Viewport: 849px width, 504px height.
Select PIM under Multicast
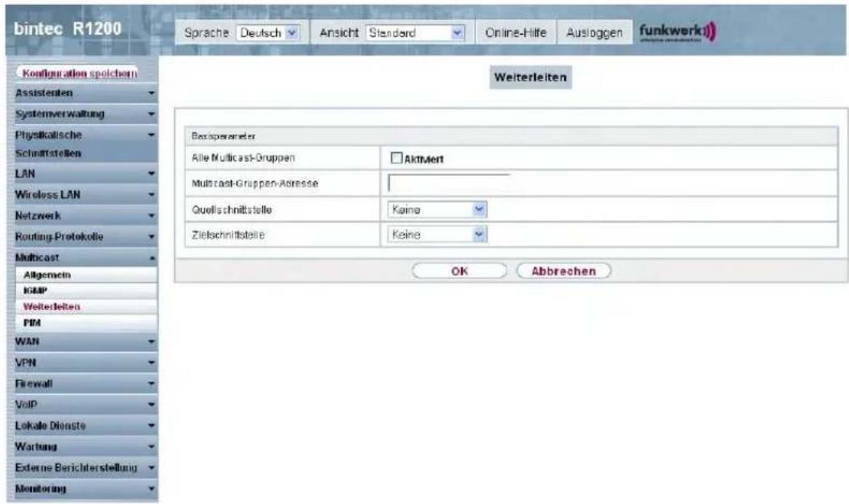85,323
